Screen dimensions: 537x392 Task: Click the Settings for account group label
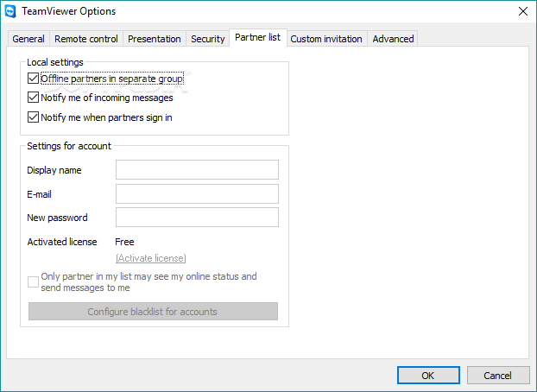pyautogui.click(x=69, y=146)
